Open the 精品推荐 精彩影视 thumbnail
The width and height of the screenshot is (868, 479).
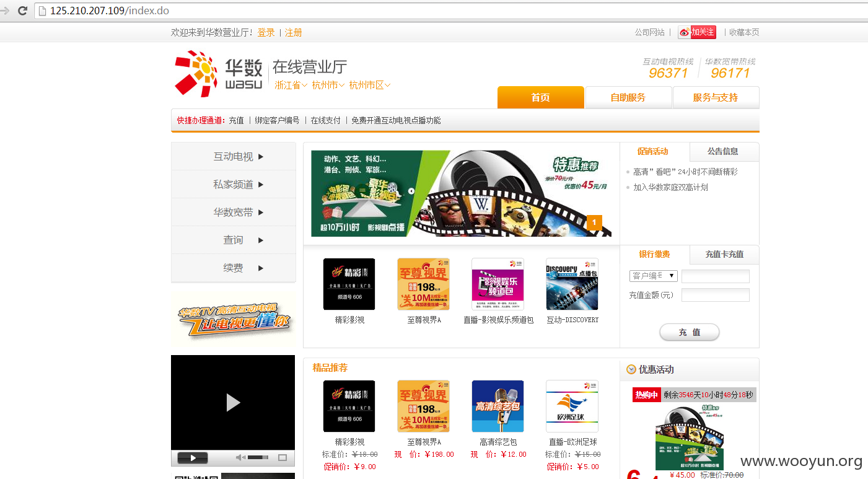coord(349,406)
